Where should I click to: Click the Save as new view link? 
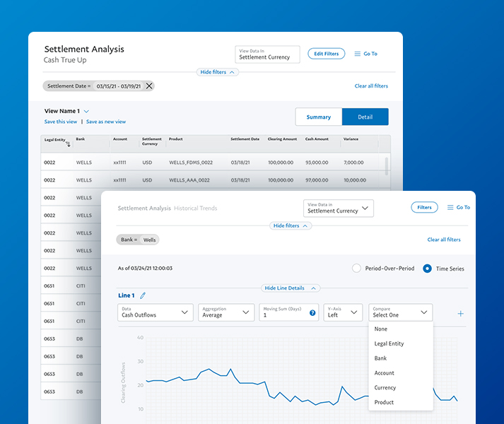pos(106,122)
